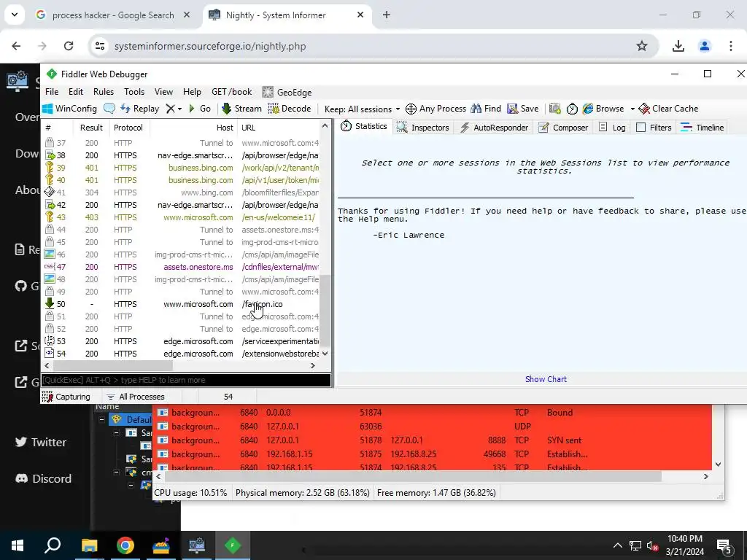Switch to the AutoResponder tab

494,127
